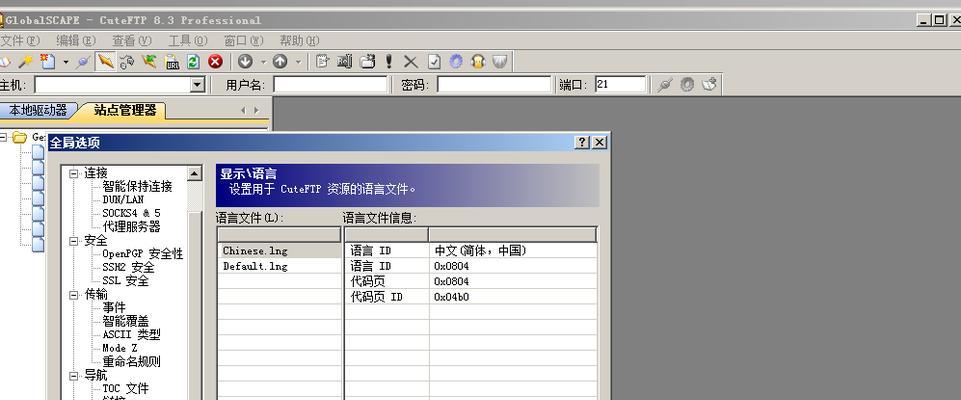Viewport: 961px width, 400px height.
Task: Open the 窗口(W) menu
Action: pos(243,40)
